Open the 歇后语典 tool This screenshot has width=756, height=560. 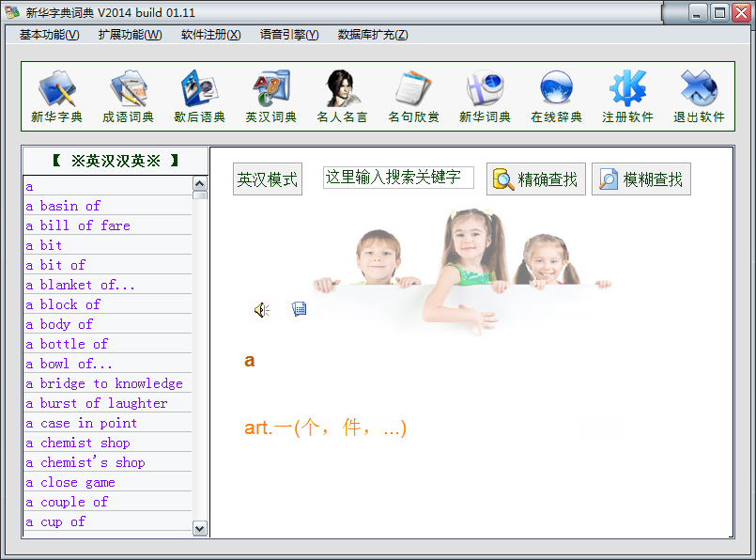tap(200, 96)
